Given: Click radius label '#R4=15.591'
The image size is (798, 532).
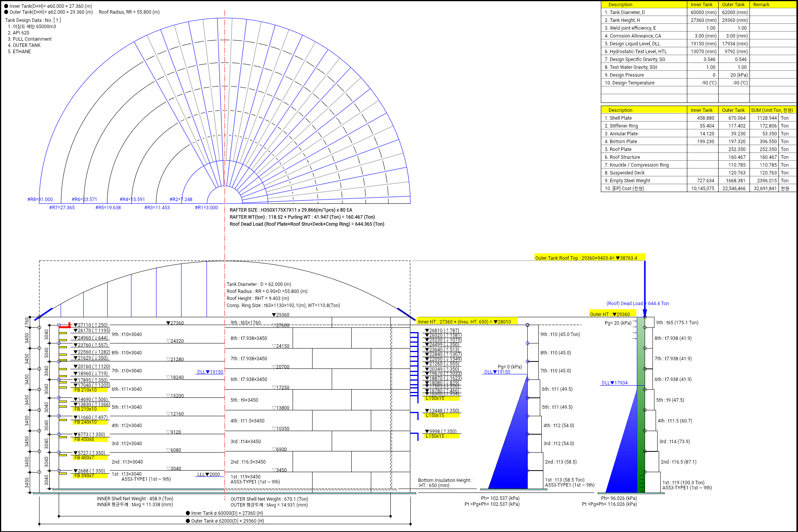Looking at the screenshot, I should (x=132, y=199).
